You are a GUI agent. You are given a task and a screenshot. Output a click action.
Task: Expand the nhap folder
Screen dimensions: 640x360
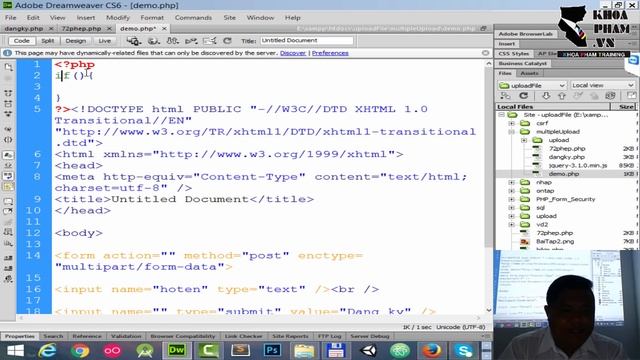click(x=511, y=182)
